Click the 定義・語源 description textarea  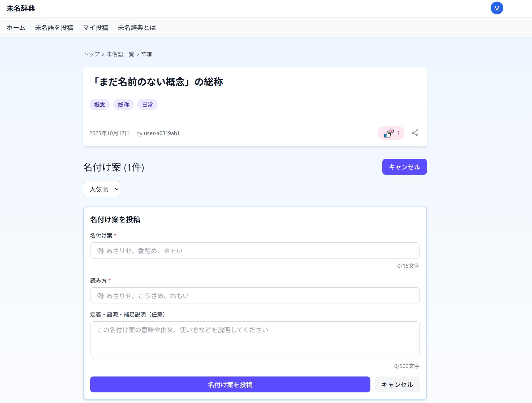255,339
